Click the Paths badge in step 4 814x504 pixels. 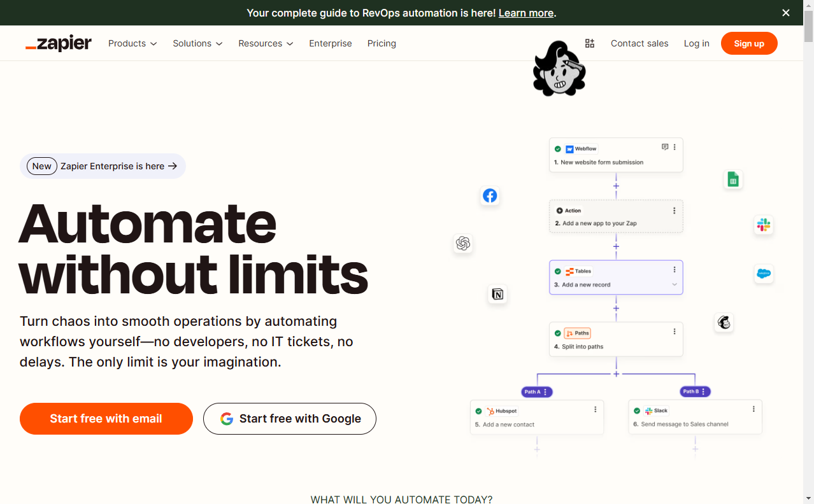tap(578, 333)
